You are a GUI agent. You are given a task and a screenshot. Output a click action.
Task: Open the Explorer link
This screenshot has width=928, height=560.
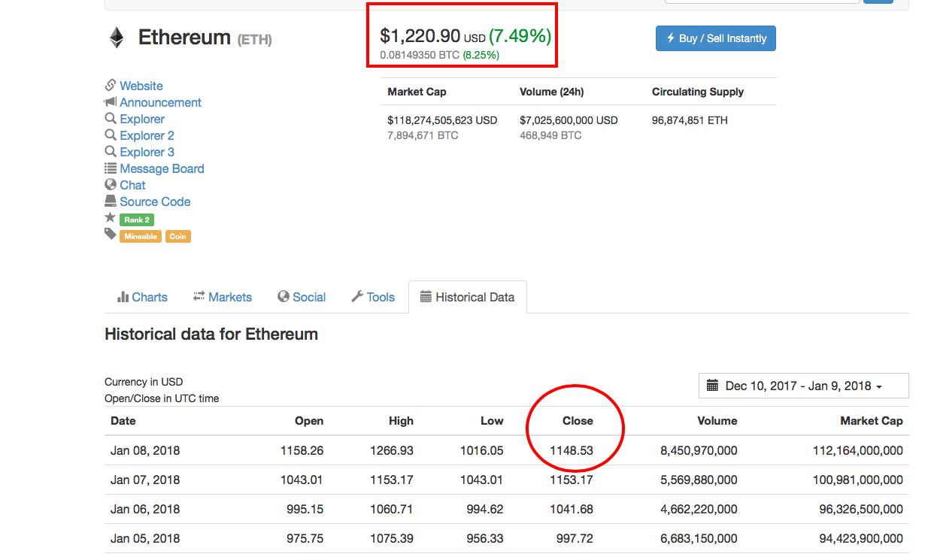click(142, 119)
